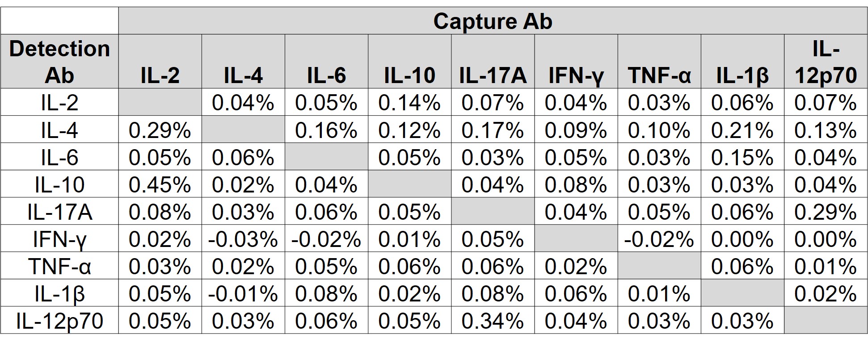Select the IL-17A column header
Image resolution: width=868 pixels, height=347 pixels.
(493, 75)
